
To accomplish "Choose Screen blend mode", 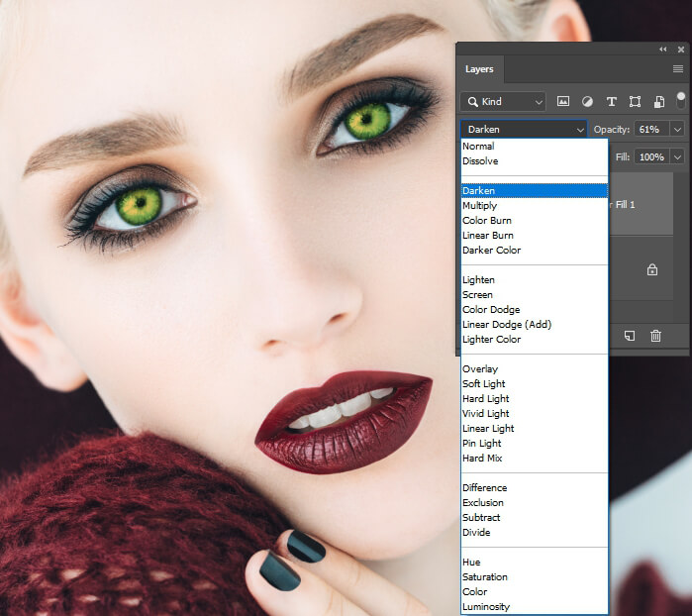I will coord(535,294).
